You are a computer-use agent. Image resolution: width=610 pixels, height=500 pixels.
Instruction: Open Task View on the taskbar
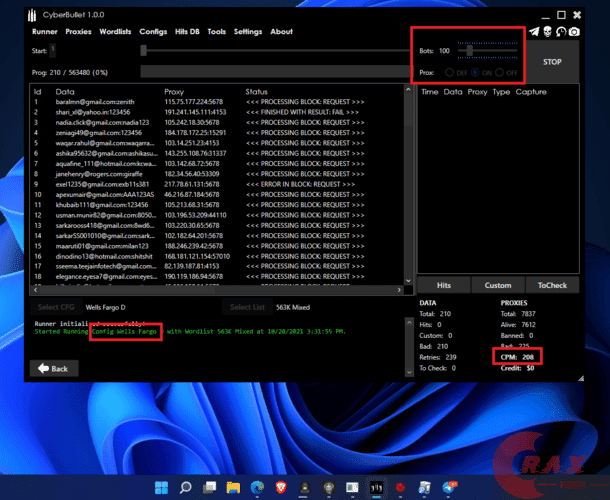pyautogui.click(x=209, y=487)
